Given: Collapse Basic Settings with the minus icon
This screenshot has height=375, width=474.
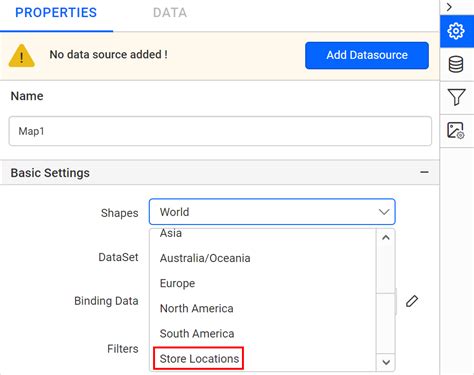Looking at the screenshot, I should coord(424,172).
